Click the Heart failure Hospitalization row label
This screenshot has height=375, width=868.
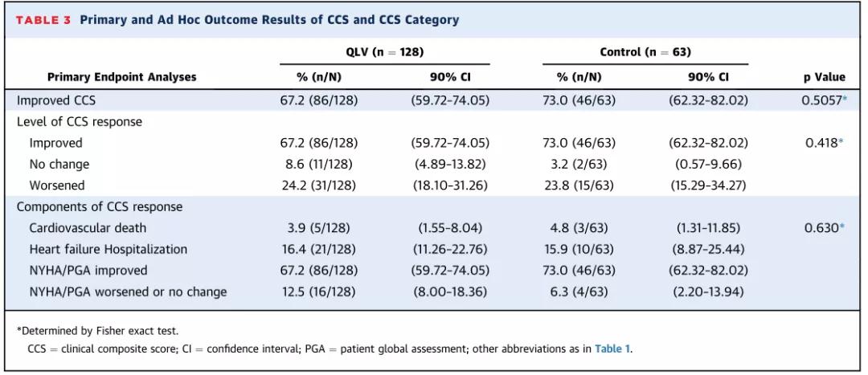[110, 250]
